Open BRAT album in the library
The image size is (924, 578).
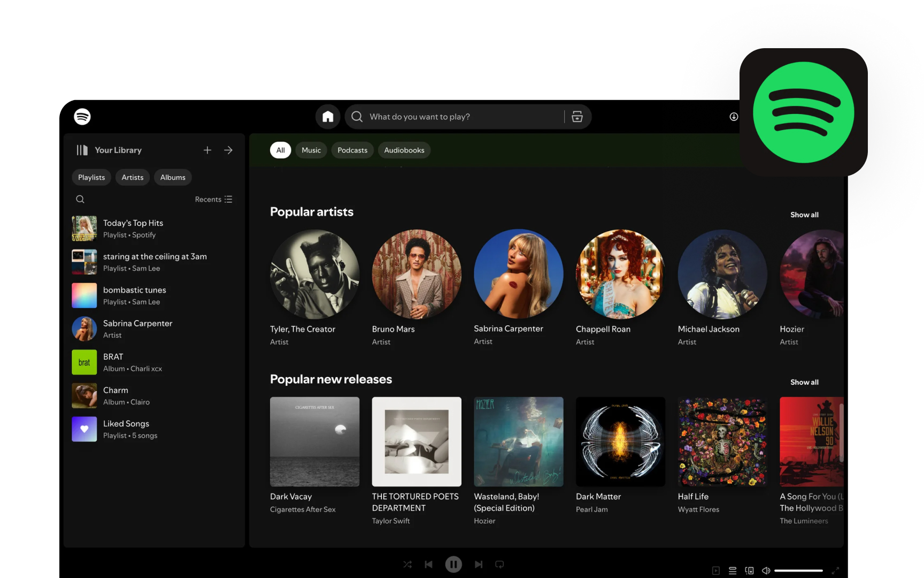pos(154,362)
